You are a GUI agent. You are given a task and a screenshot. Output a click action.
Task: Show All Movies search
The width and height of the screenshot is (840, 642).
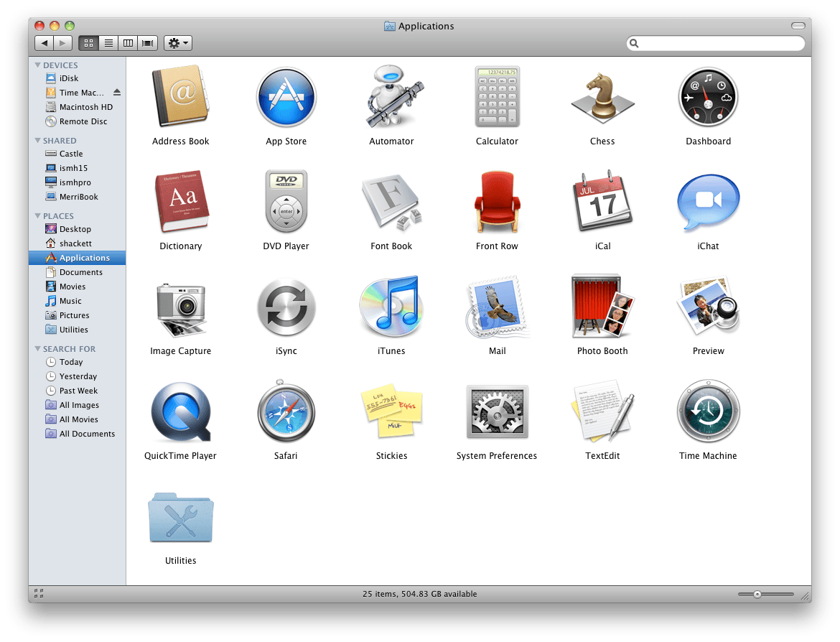[77, 419]
